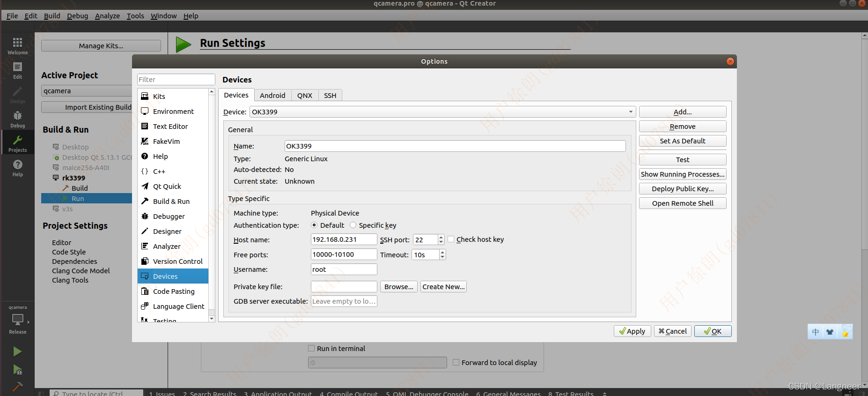Click the Chinese input method tray icon
The height and width of the screenshot is (396, 868).
[816, 332]
